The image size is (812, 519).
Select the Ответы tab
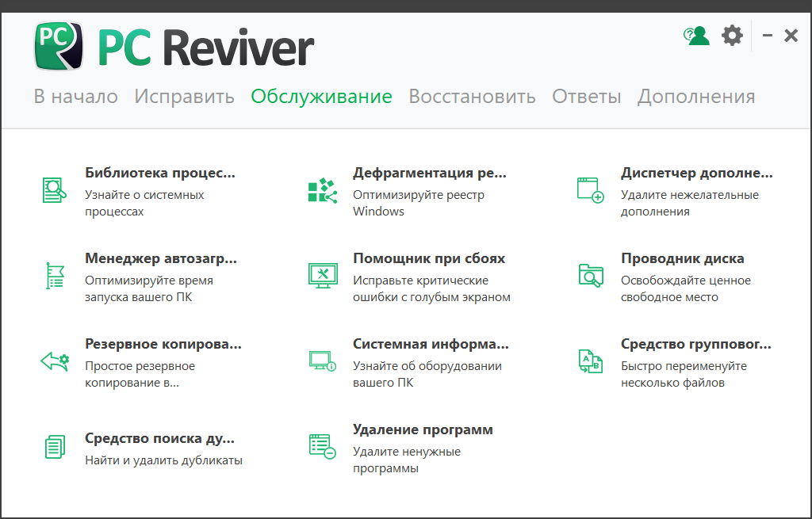pos(586,97)
